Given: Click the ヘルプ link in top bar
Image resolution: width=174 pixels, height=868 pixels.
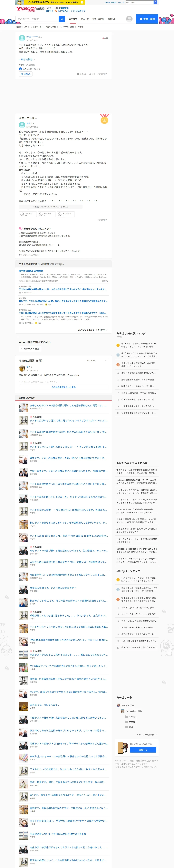Looking at the screenshot, I should (x=121, y=2).
